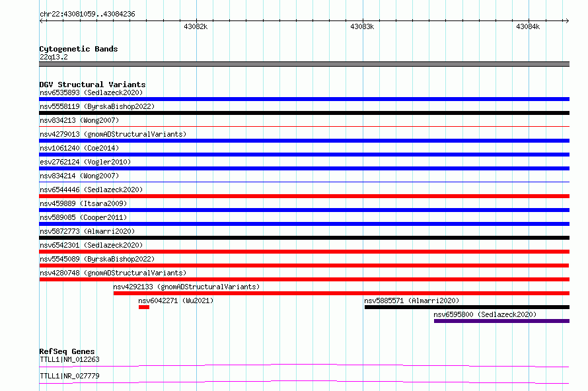
Task: Click the blue bar under nsv589085
Action: (x=304, y=224)
